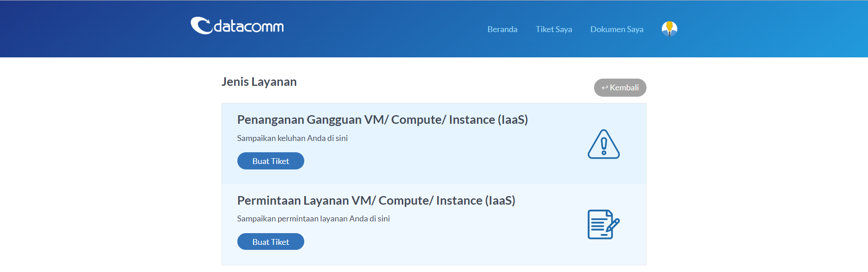Click the document with pencil icon

(603, 225)
